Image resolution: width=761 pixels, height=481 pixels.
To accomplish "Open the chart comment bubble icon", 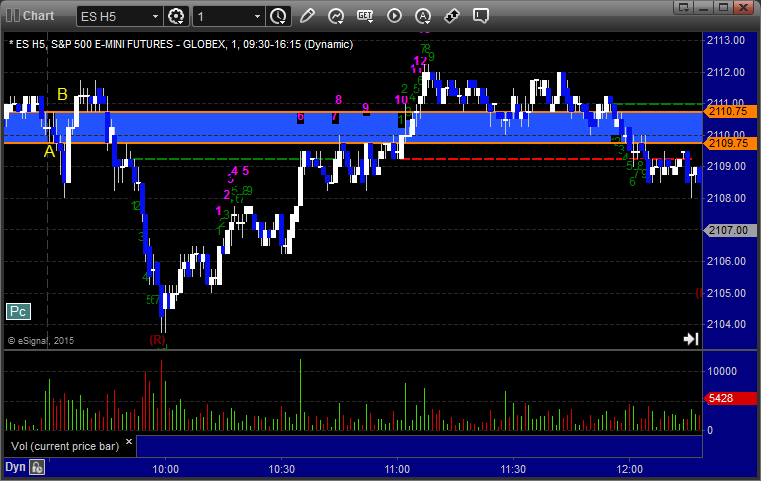I will pyautogui.click(x=481, y=16).
